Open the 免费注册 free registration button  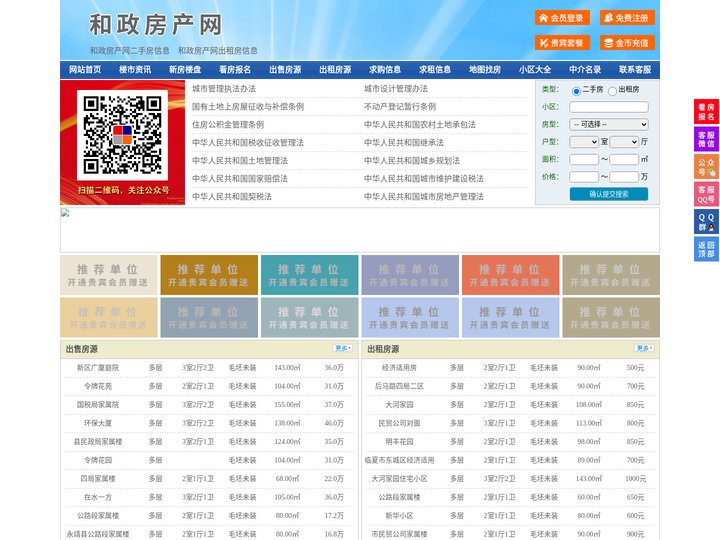coord(627,18)
